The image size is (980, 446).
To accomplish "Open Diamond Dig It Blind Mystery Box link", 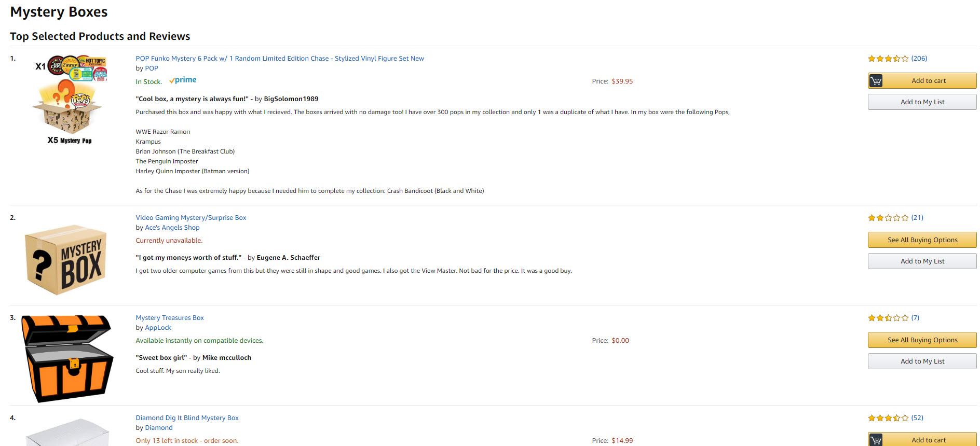I will click(187, 418).
